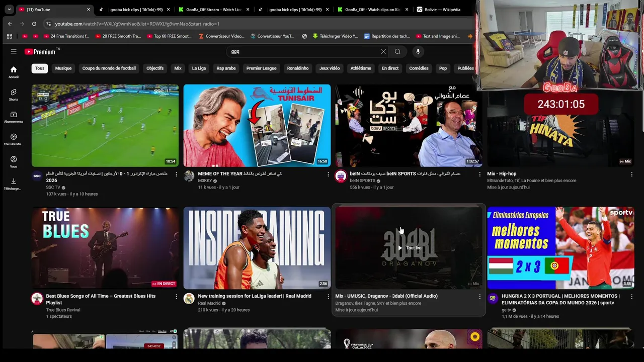644x362 pixels.
Task: Open the Vous section in the sidebar
Action: (14, 162)
